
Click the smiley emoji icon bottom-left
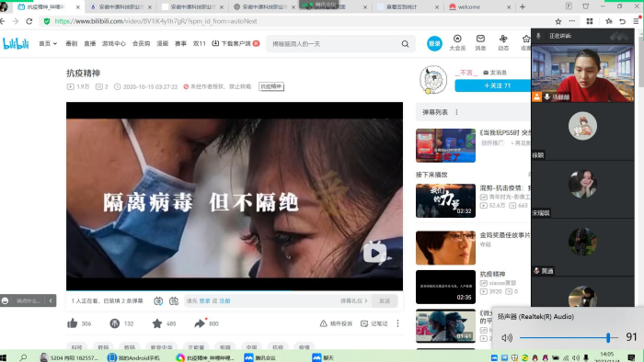6,300
